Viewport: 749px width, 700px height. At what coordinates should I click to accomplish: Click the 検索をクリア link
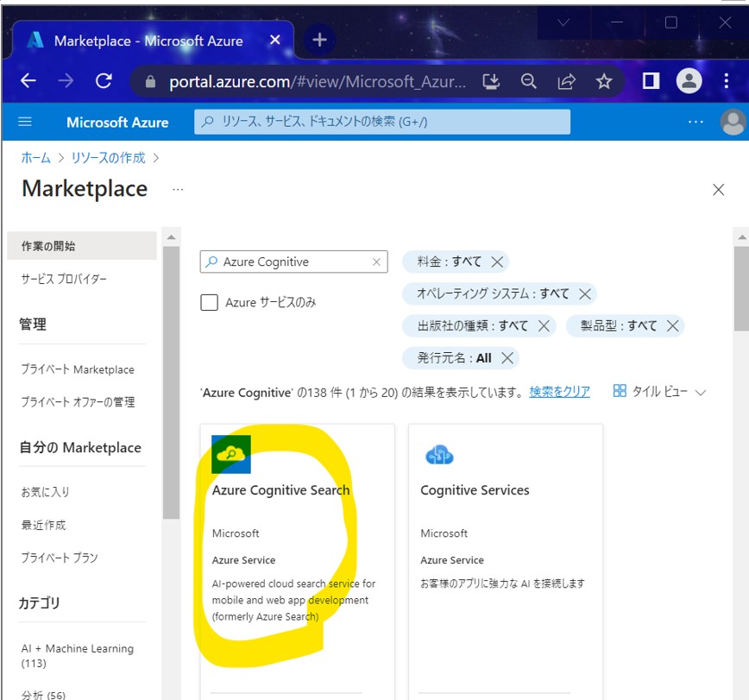tap(559, 392)
